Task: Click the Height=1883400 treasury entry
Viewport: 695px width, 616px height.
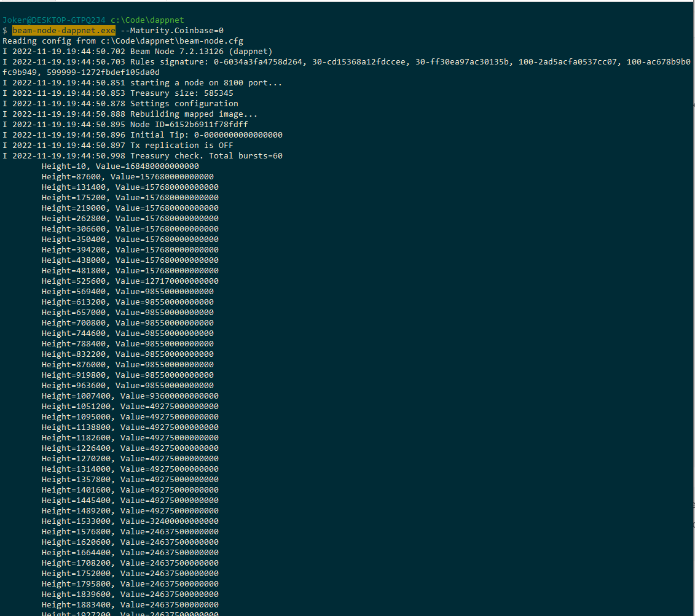Action: (130, 604)
